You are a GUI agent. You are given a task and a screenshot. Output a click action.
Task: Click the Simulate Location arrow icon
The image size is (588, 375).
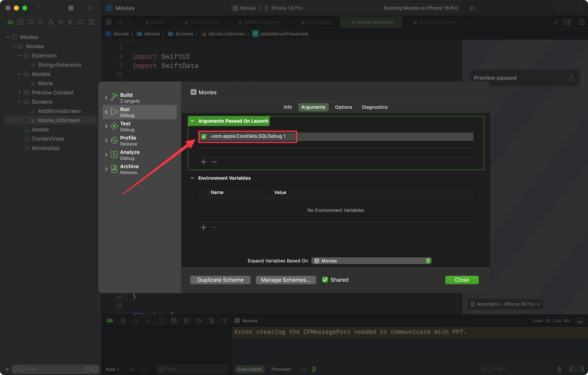pos(224,321)
